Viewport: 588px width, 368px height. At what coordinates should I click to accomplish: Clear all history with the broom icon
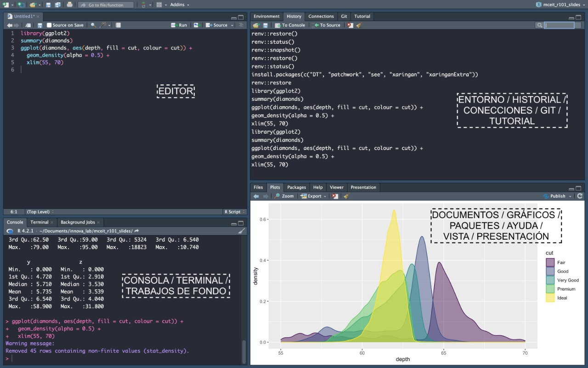(x=358, y=25)
